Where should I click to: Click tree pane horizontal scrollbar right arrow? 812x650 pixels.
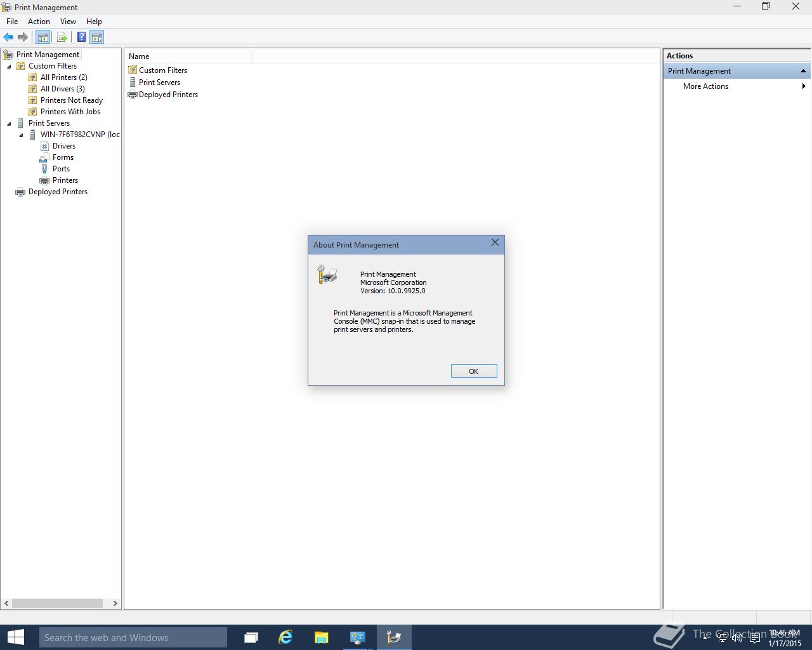pos(115,603)
